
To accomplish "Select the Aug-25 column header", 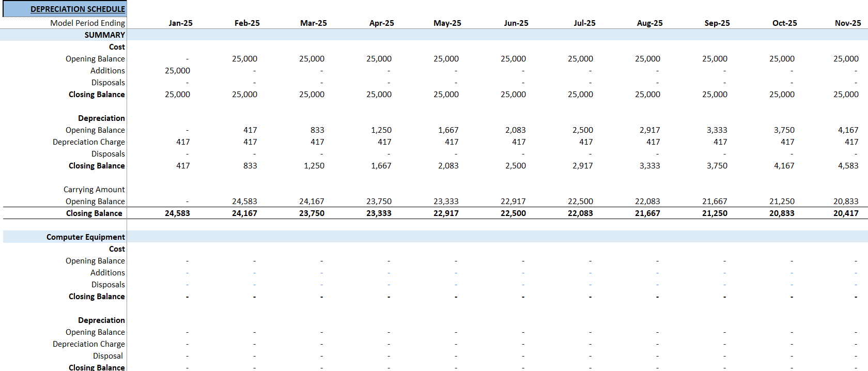I will click(649, 23).
